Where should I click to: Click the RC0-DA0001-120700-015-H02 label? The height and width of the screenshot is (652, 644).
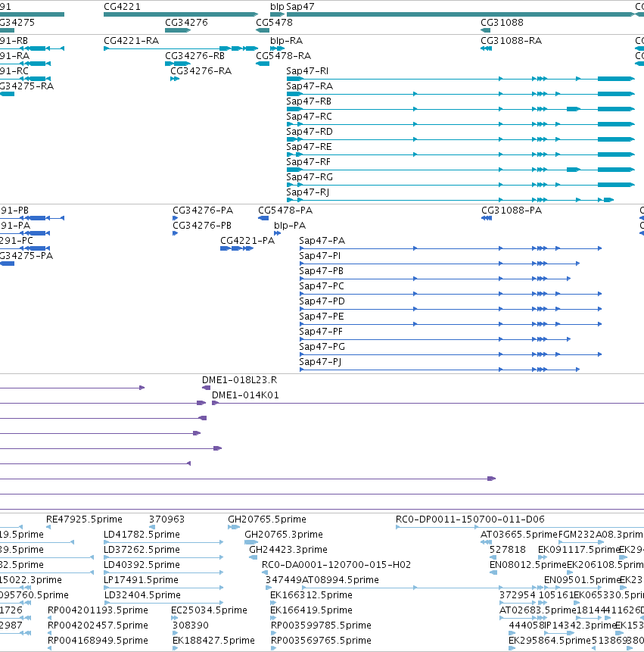coord(336,565)
